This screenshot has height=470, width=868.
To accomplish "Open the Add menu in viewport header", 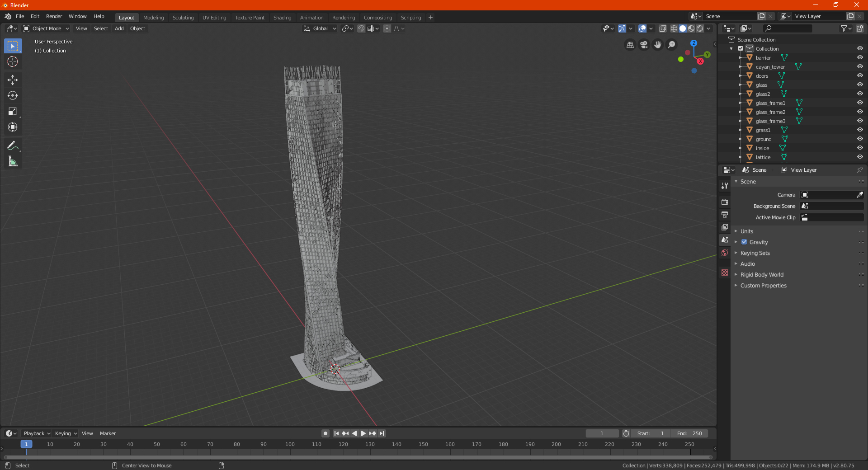I will point(119,28).
